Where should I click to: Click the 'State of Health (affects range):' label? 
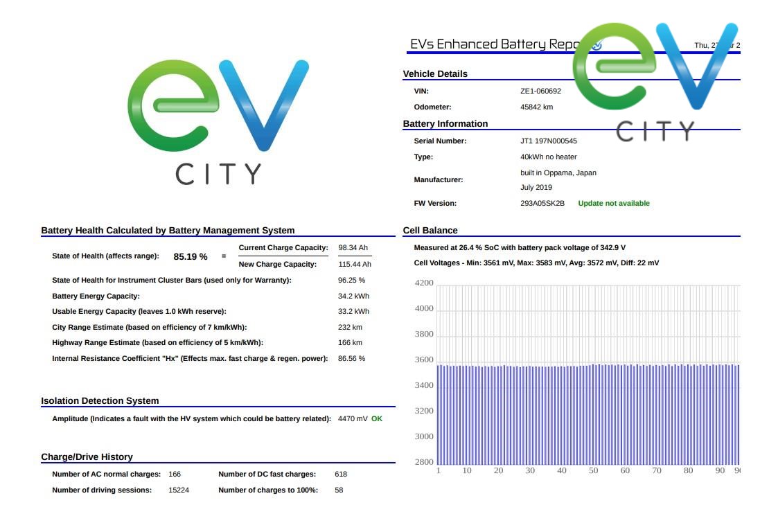[106, 256]
